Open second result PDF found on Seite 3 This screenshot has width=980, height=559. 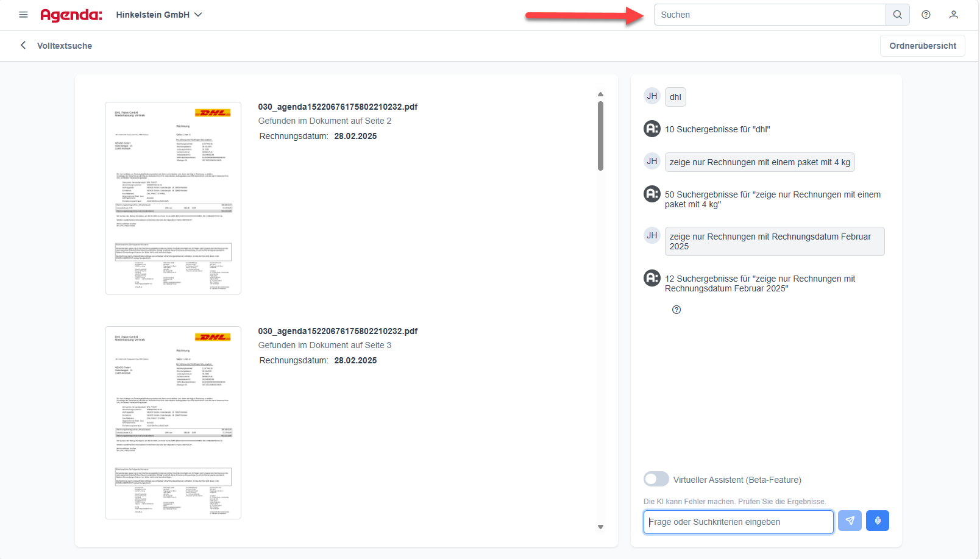(x=337, y=331)
